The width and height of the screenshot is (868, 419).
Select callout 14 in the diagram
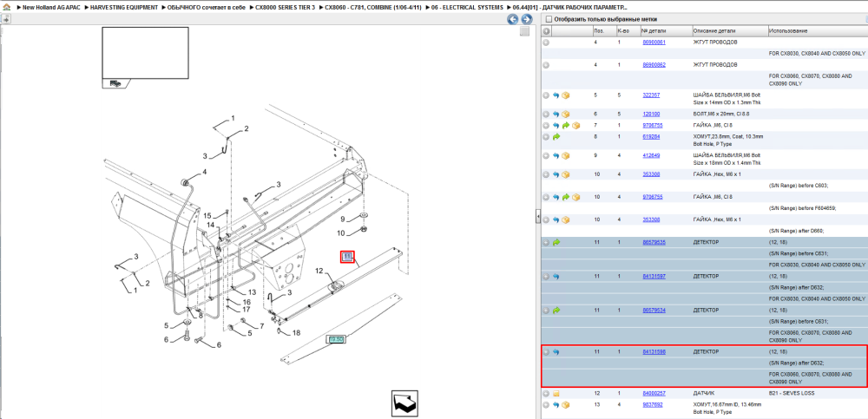[211, 225]
